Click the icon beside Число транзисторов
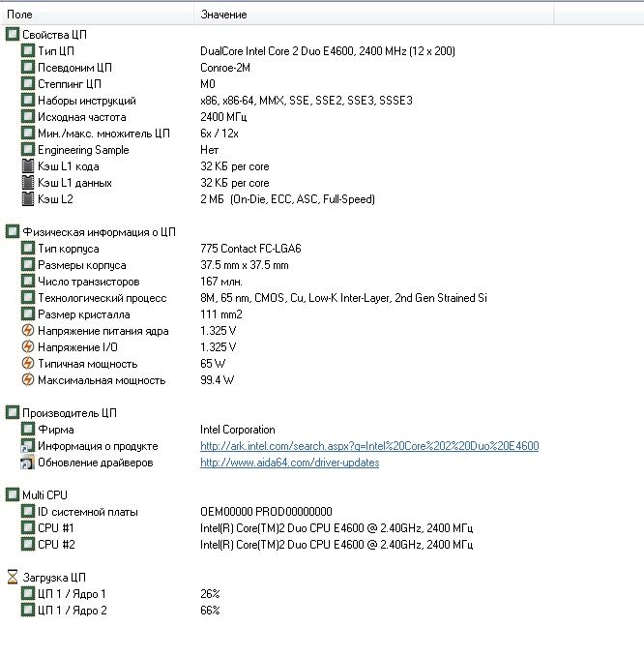This screenshot has width=644, height=657. coord(28,282)
